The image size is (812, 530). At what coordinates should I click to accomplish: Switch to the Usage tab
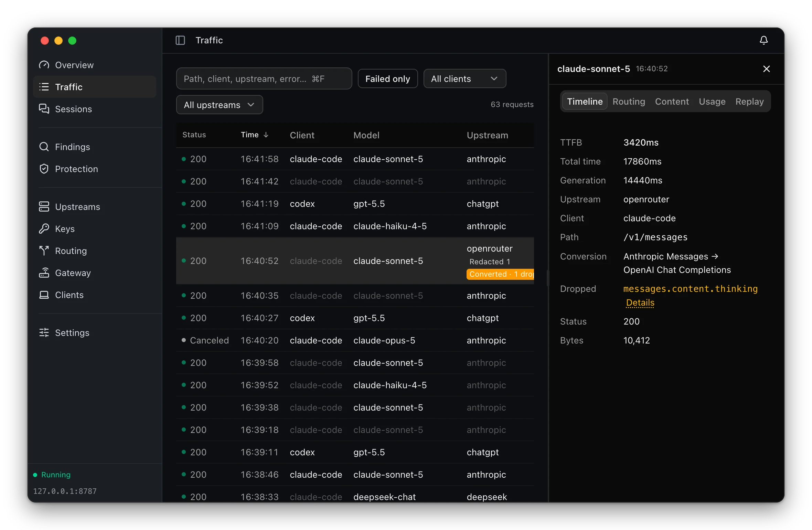[712, 102]
